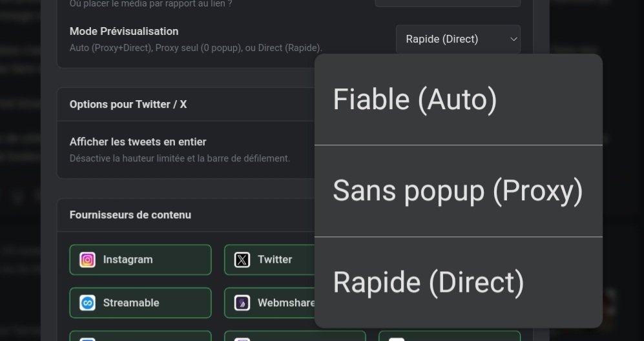This screenshot has height=341, width=644.
Task: Click the Mode Prévisualisation setting label
Action: click(124, 31)
